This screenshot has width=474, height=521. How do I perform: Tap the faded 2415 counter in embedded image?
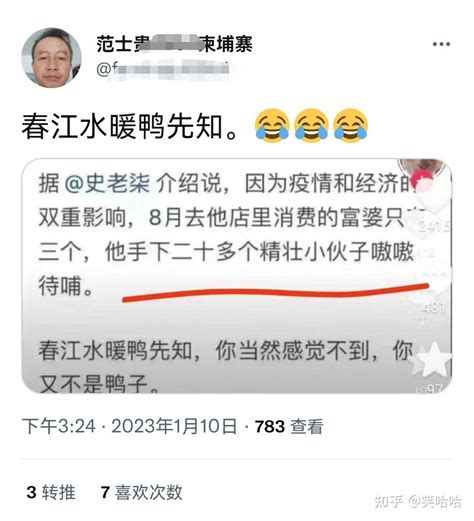pyautogui.click(x=434, y=227)
